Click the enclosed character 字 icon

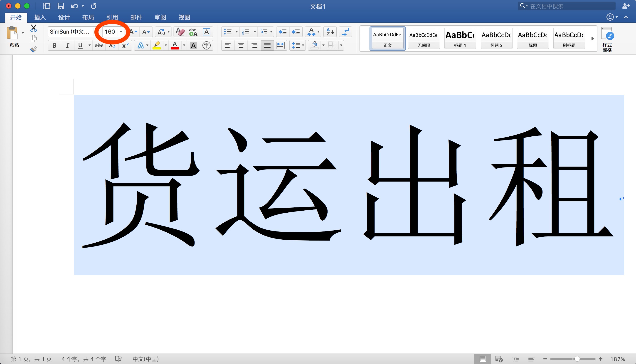pyautogui.click(x=206, y=45)
